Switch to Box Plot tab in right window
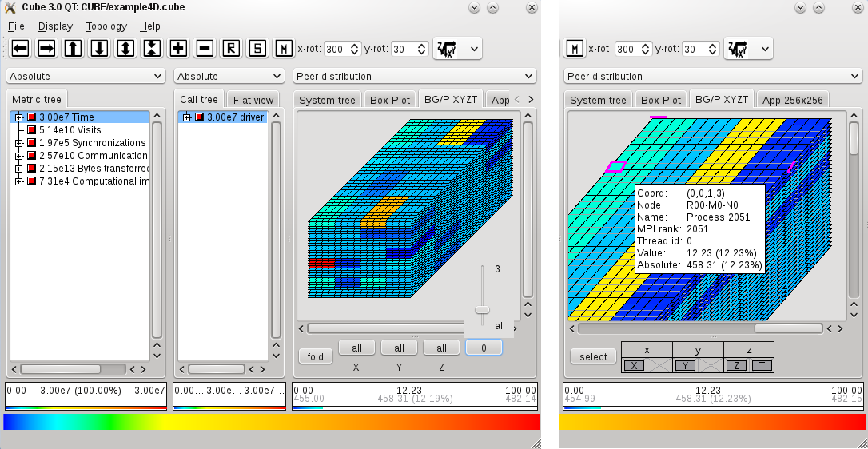The image size is (868, 449). point(661,100)
